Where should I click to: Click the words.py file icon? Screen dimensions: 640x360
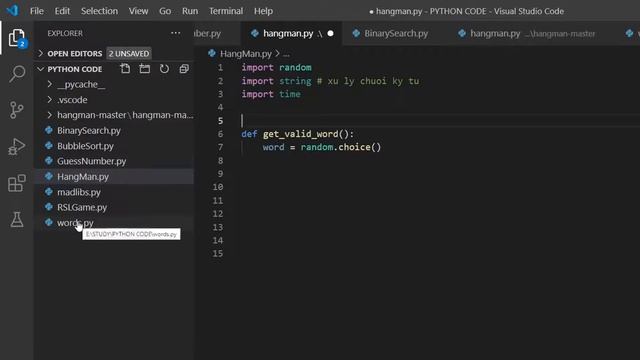49,222
